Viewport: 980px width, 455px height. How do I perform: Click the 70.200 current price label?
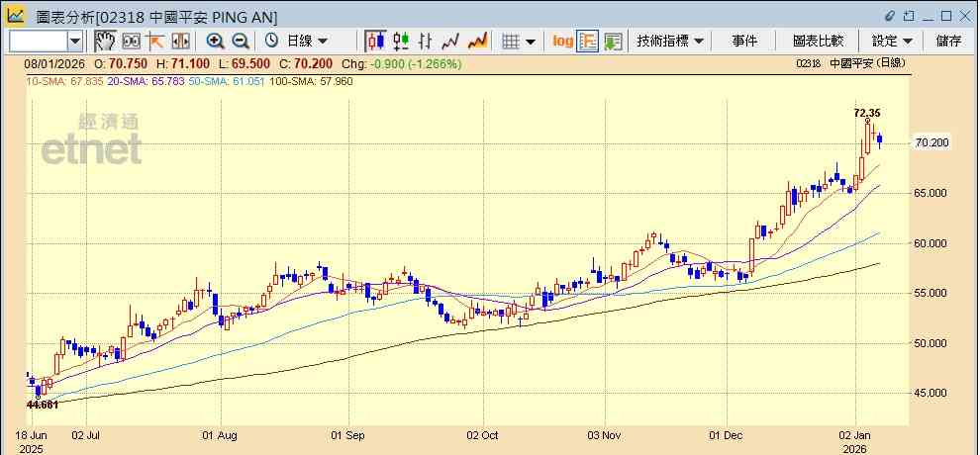931,142
